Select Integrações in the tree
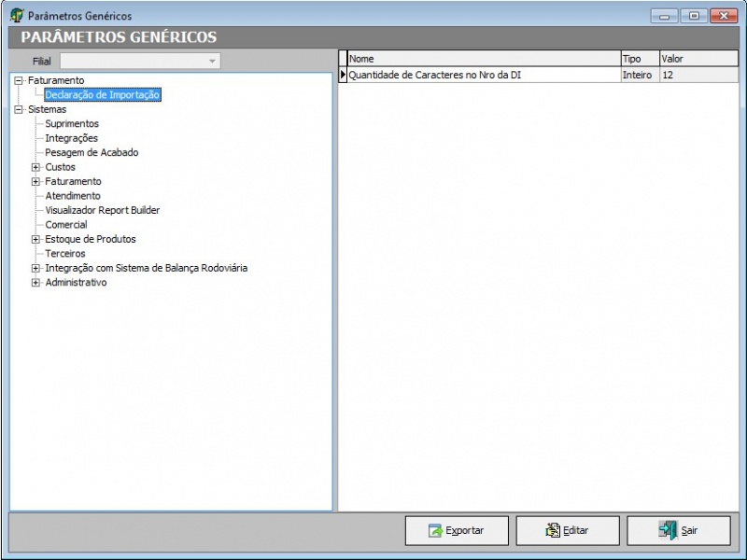The height and width of the screenshot is (560, 747). (x=71, y=138)
